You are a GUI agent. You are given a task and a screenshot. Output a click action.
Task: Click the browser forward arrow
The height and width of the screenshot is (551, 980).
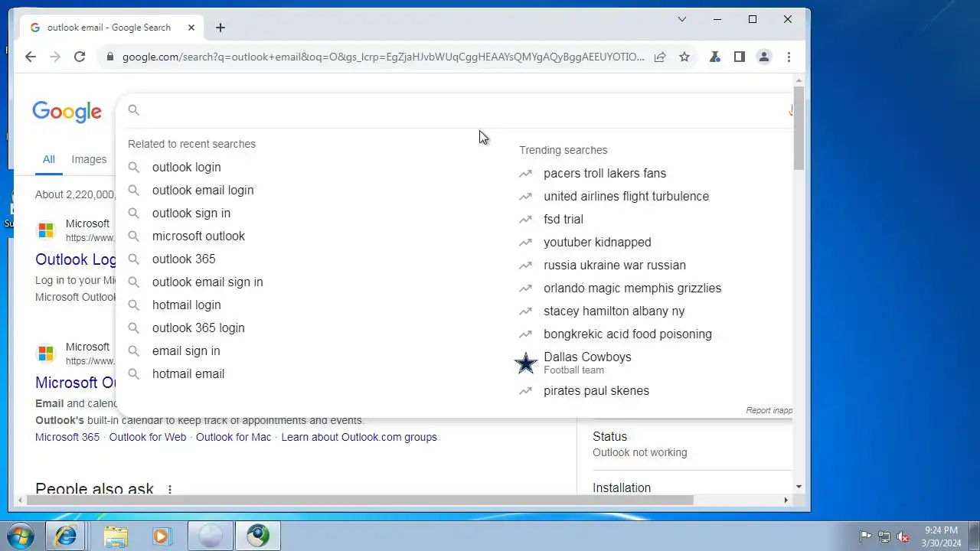(x=54, y=57)
